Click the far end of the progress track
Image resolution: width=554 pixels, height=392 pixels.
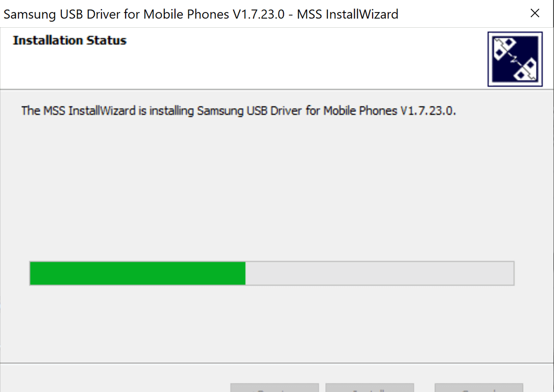[x=511, y=273]
